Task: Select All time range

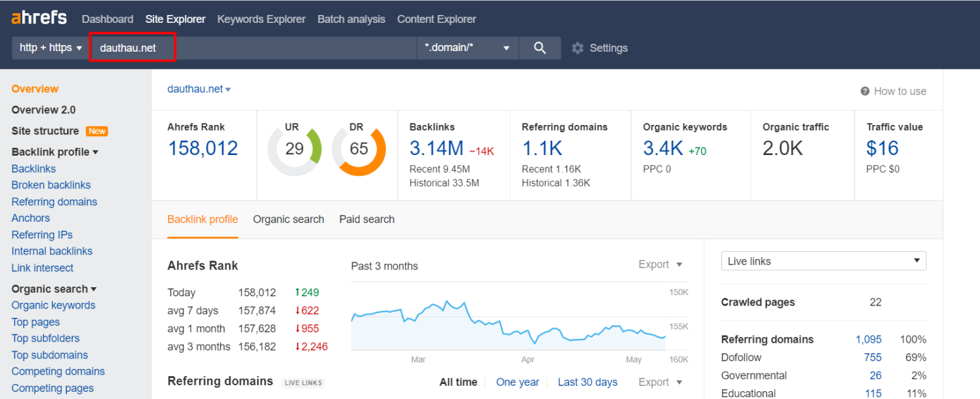Action: pyautogui.click(x=459, y=382)
